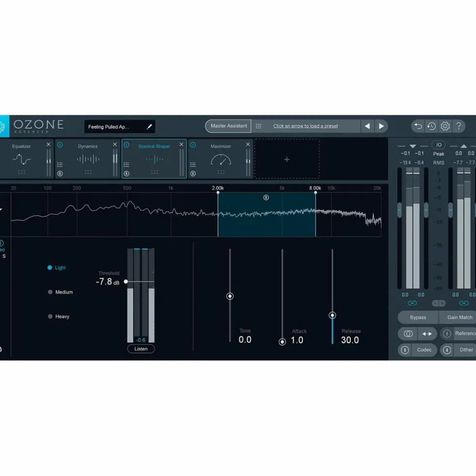
Task: Select the Maximizer module
Action: coord(221,159)
